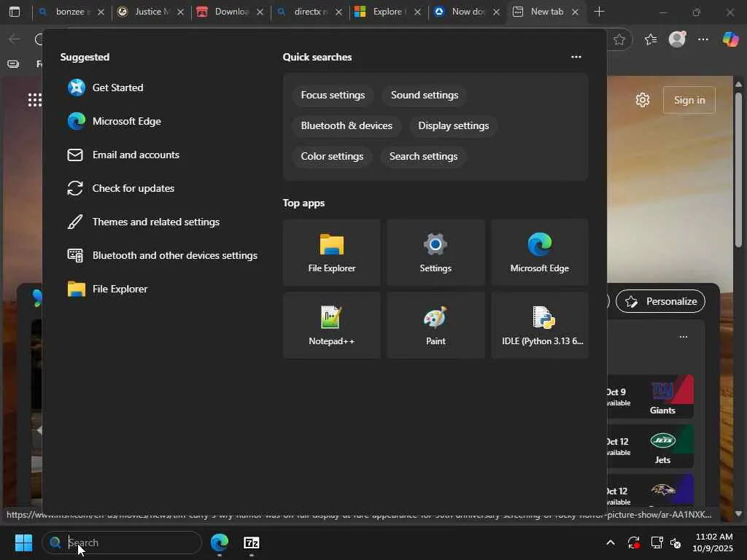Click the Windows Start button
The image size is (747, 560).
23,542
